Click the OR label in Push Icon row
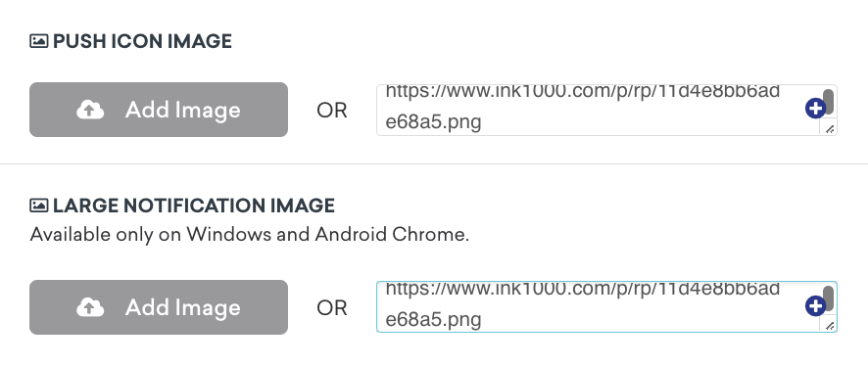This screenshot has height=367, width=868. click(332, 111)
